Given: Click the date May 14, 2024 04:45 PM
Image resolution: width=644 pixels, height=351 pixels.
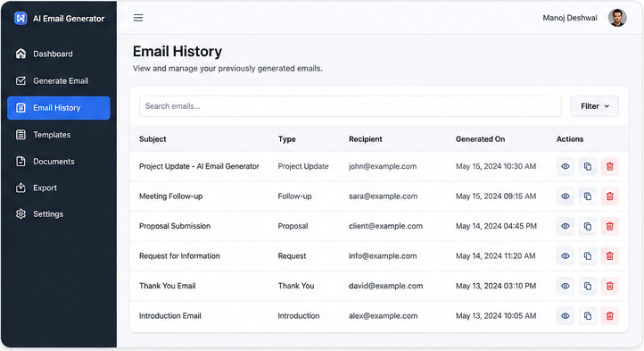Looking at the screenshot, I should click(x=496, y=226).
